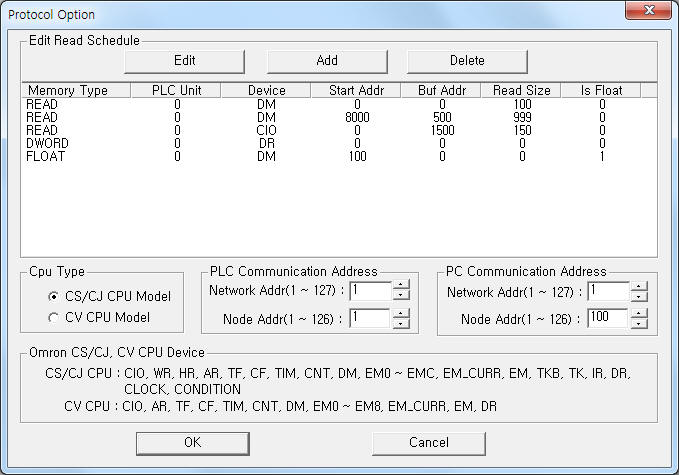
Task: Decrease PLC Node Addr with down arrow
Action: click(x=401, y=323)
